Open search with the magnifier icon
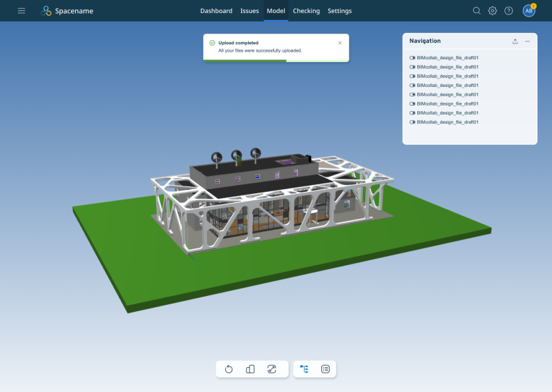The image size is (552, 392). tap(477, 11)
